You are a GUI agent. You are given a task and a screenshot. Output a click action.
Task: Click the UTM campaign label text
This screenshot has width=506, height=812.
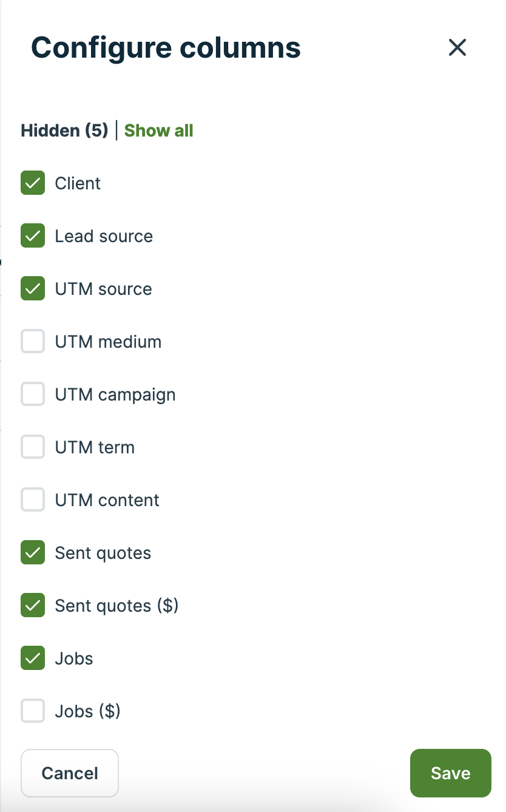click(115, 394)
